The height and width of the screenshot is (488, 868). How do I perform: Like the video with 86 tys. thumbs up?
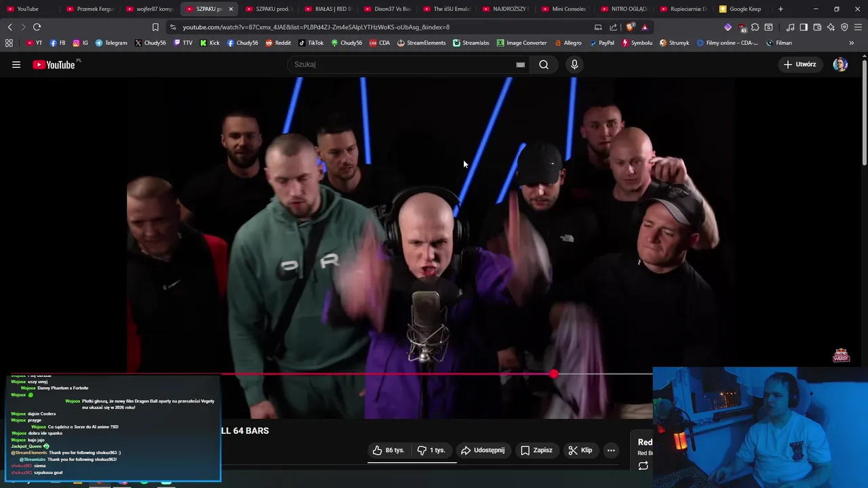click(388, 450)
